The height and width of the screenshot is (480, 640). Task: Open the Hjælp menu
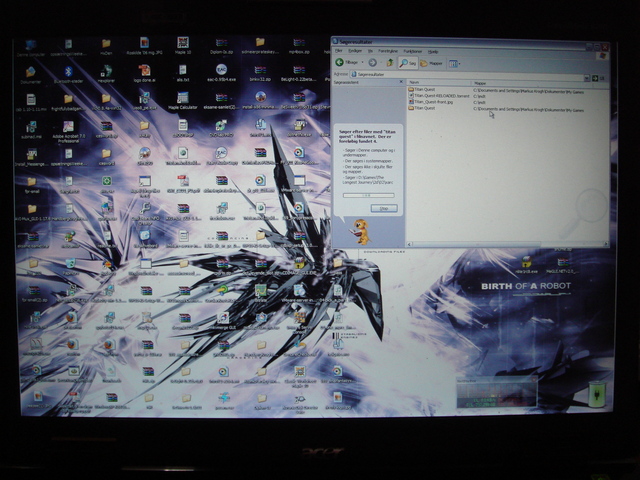click(x=433, y=52)
